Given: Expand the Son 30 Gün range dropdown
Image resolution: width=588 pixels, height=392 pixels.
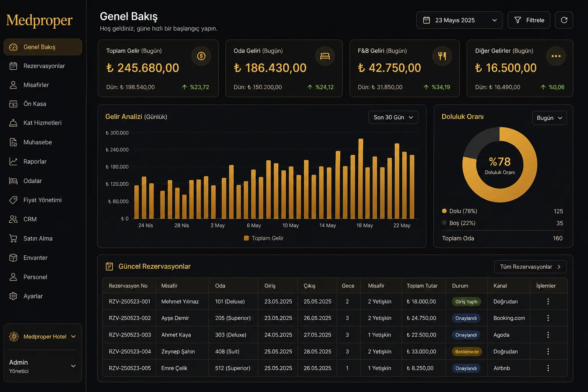Looking at the screenshot, I should [393, 118].
